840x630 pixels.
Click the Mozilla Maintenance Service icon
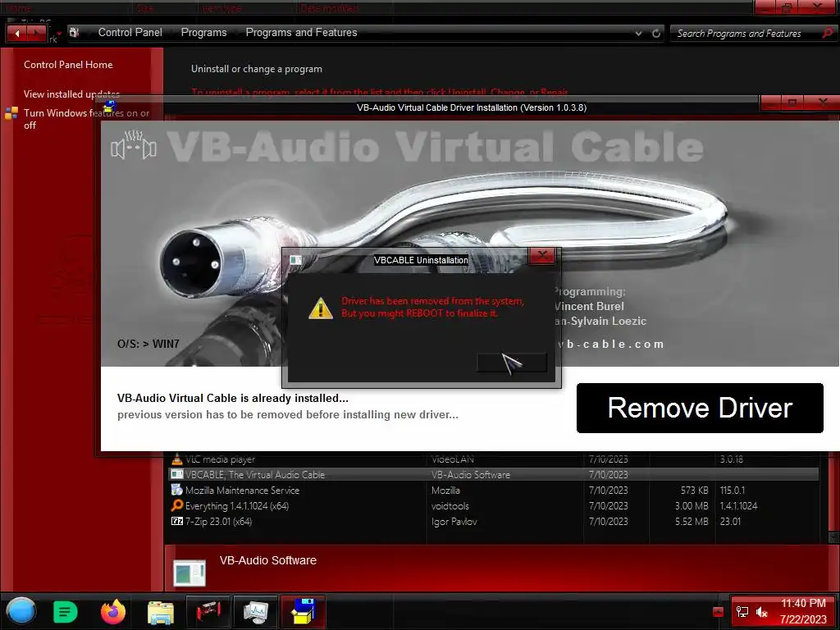(x=177, y=490)
